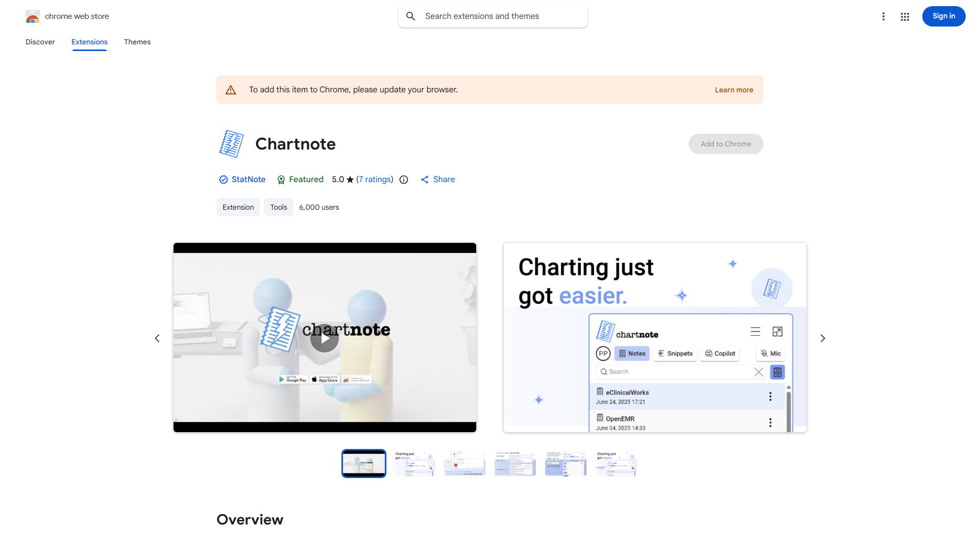Switch to the Themes tab

tap(137, 42)
